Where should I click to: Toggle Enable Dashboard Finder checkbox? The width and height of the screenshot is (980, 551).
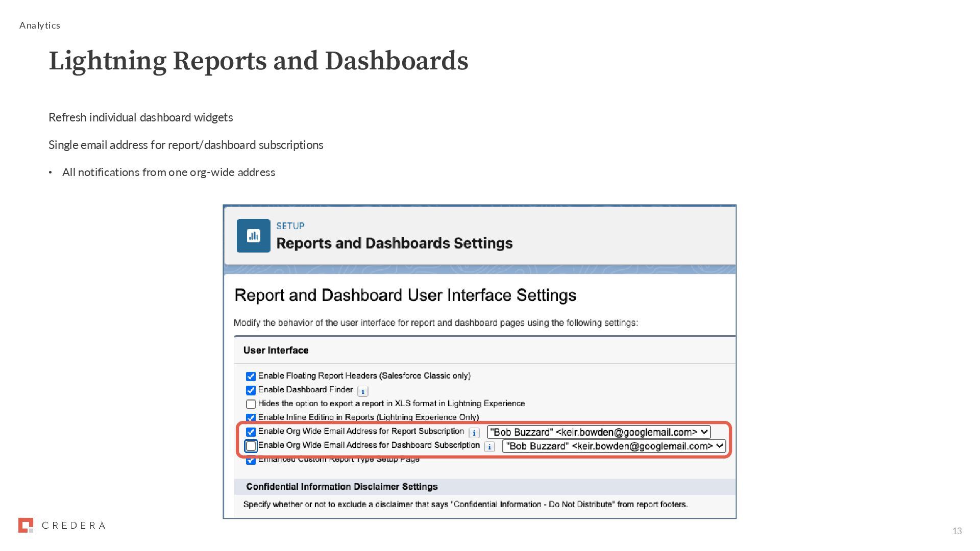click(251, 390)
